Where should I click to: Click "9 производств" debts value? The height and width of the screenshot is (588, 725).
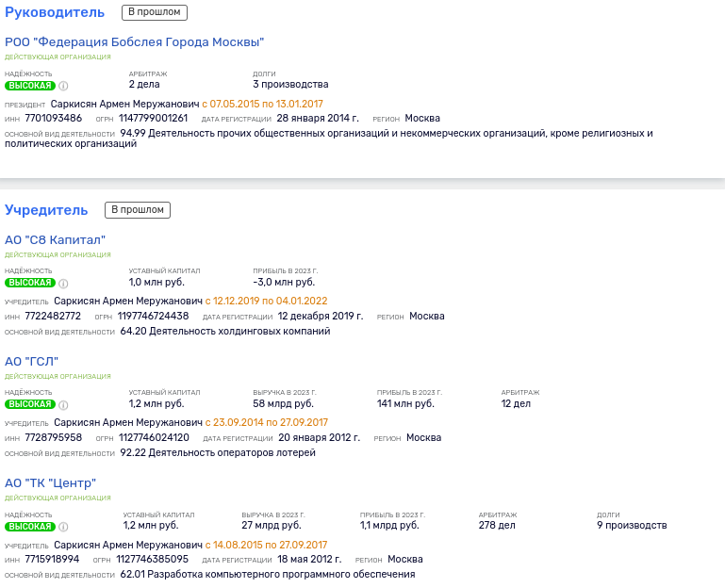coord(632,525)
